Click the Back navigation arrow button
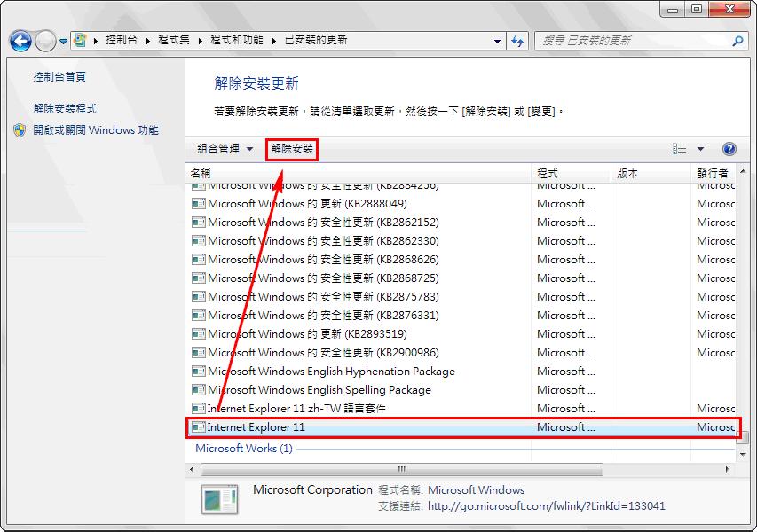Screen dimensions: 757x532 click(x=20, y=42)
